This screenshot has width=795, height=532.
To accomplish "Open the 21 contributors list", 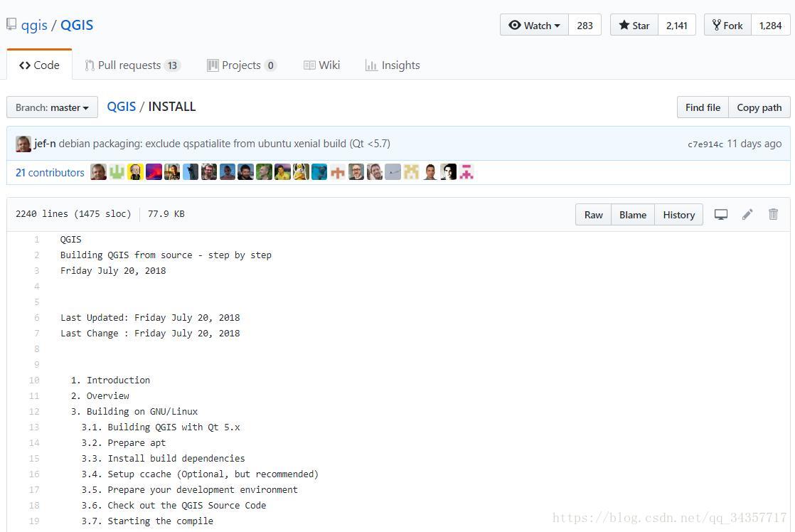I will (50, 172).
